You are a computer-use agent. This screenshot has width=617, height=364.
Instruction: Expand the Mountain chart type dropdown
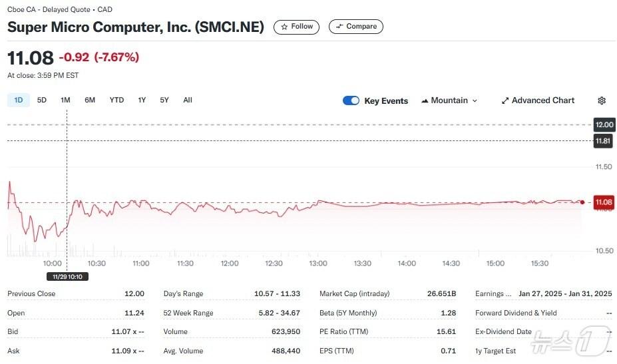point(449,100)
